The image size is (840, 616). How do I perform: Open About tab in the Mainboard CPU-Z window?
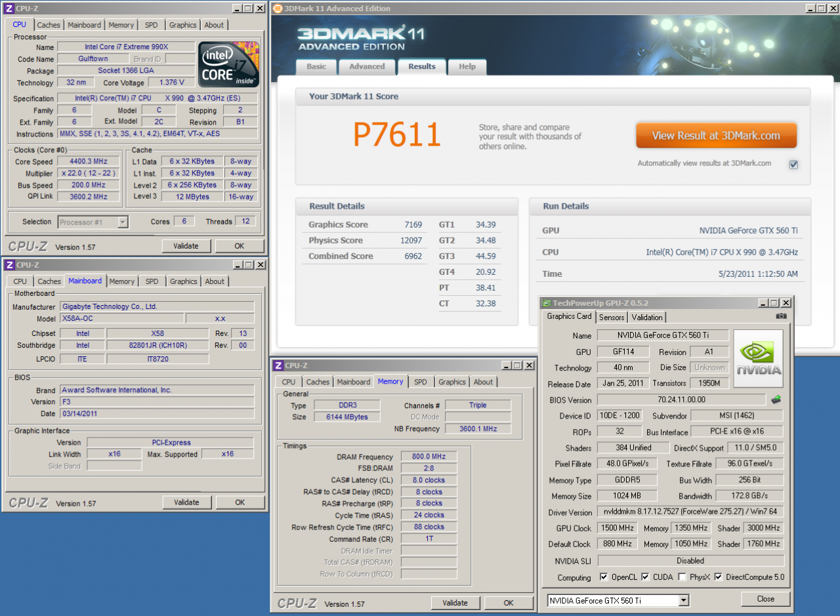215,281
